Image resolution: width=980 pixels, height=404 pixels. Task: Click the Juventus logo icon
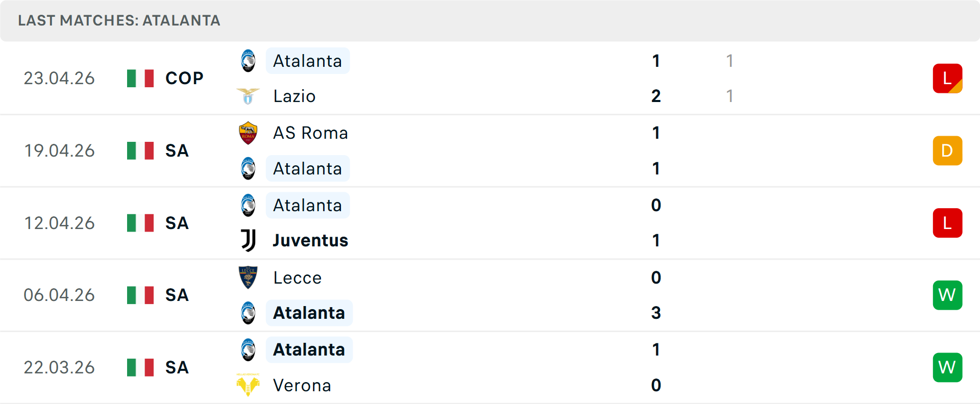tap(248, 240)
